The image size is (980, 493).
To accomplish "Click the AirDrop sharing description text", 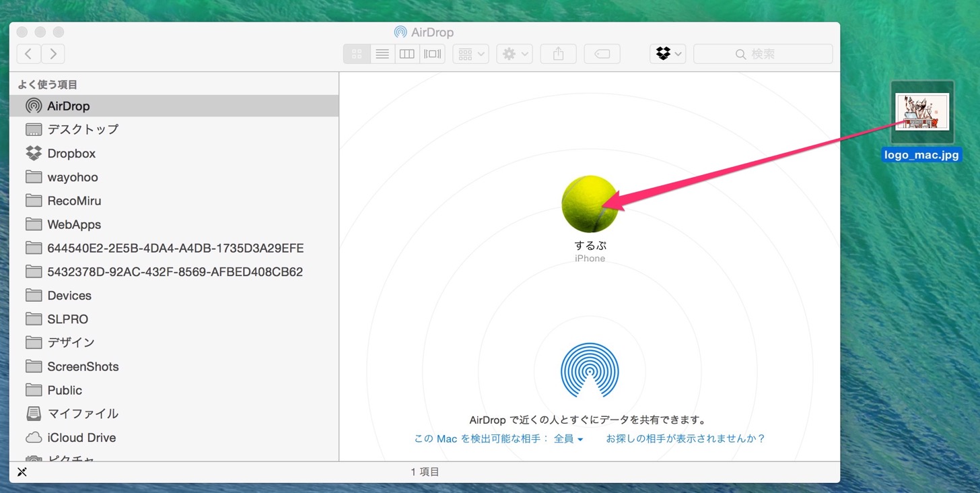I will (588, 420).
